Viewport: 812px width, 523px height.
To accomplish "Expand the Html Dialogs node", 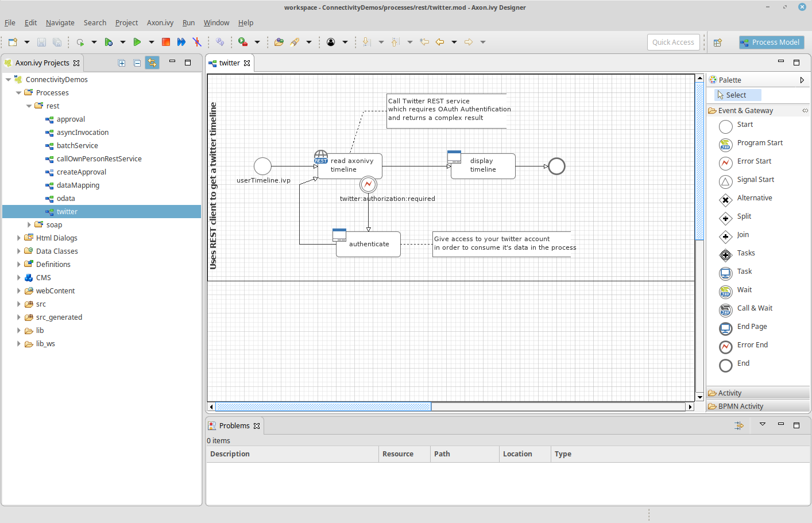I will point(18,238).
